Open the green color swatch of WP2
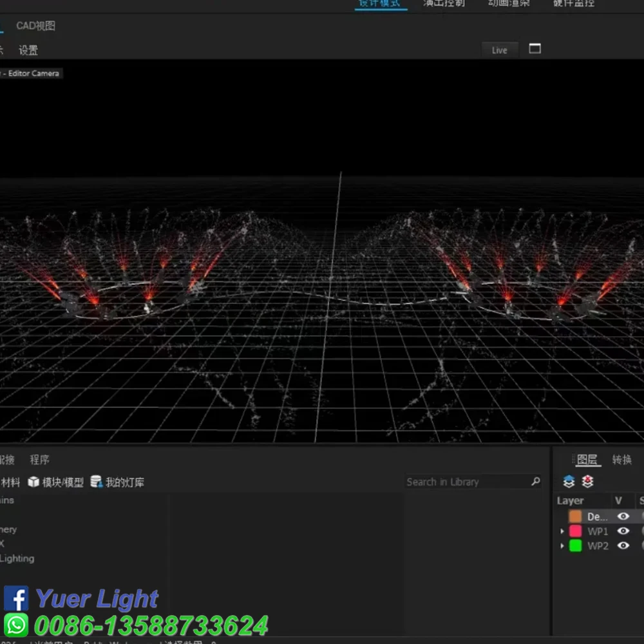Image resolution: width=644 pixels, height=644 pixels. [x=575, y=546]
